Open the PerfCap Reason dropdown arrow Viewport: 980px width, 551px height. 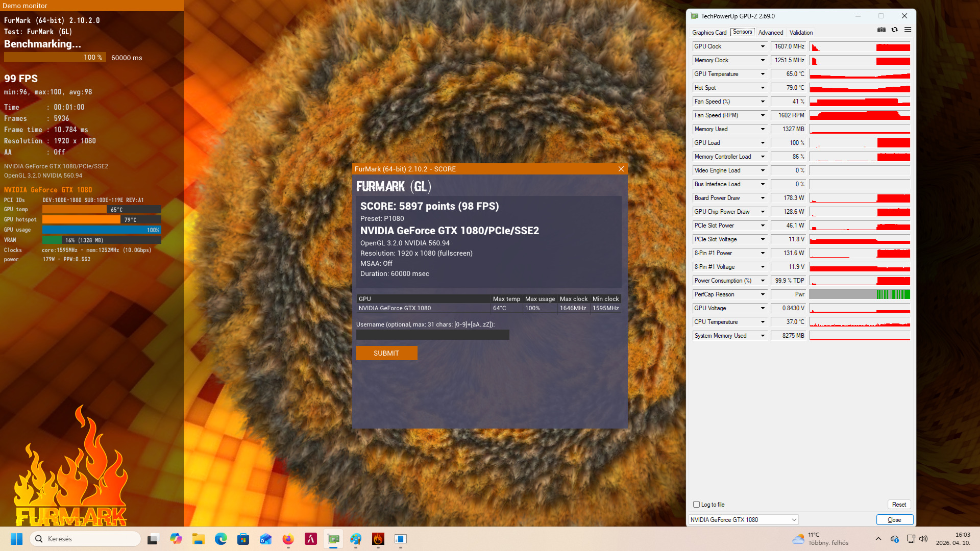click(x=763, y=294)
